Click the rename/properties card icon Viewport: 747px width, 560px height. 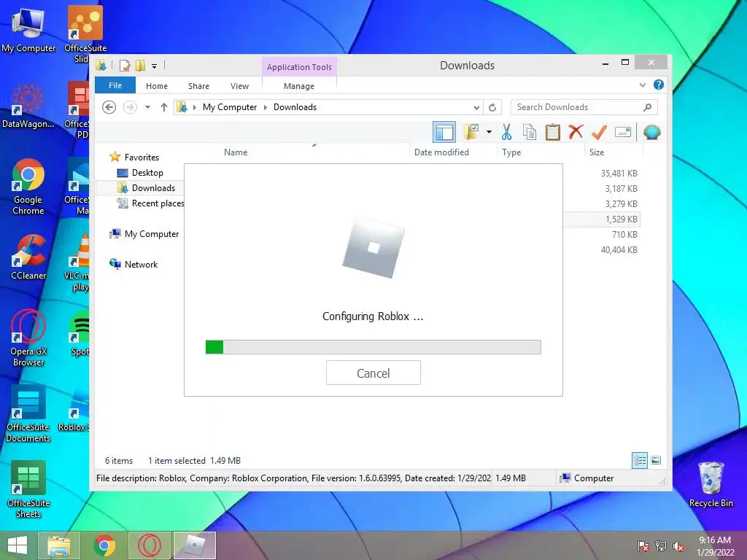[623, 132]
